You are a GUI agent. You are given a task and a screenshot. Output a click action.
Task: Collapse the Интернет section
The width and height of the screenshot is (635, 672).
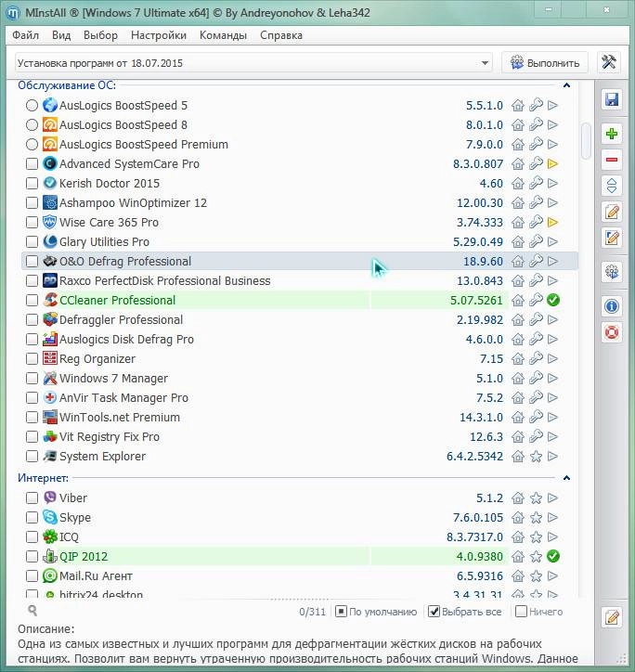pos(566,478)
